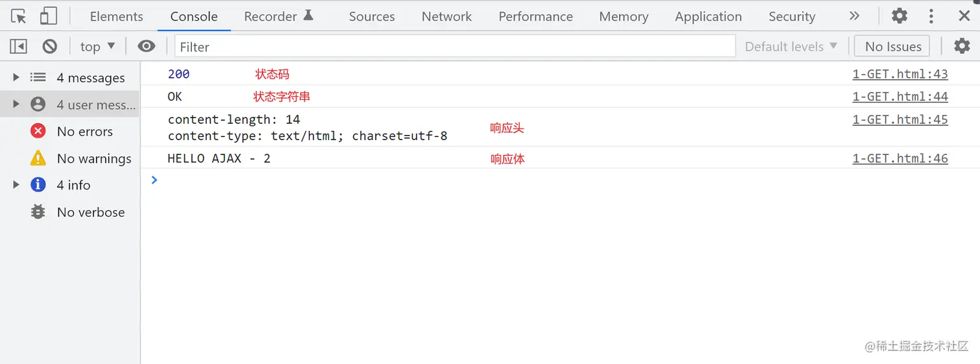Activate the inspect element picker icon
The width and height of the screenshot is (980, 364).
point(19,16)
